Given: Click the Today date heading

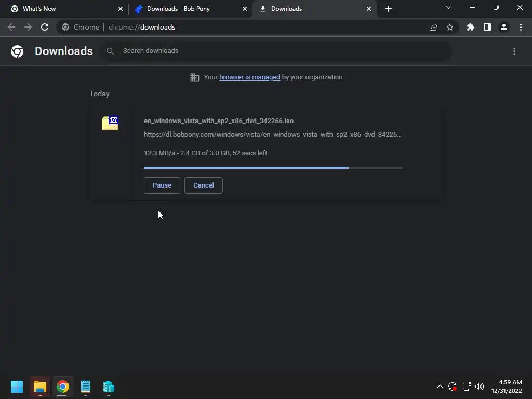Looking at the screenshot, I should click(x=99, y=94).
